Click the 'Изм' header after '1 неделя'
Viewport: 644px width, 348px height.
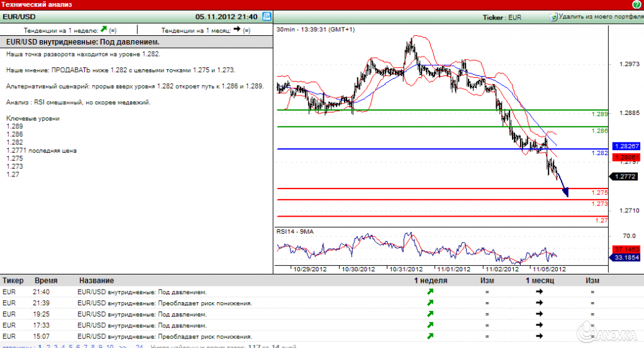(487, 281)
